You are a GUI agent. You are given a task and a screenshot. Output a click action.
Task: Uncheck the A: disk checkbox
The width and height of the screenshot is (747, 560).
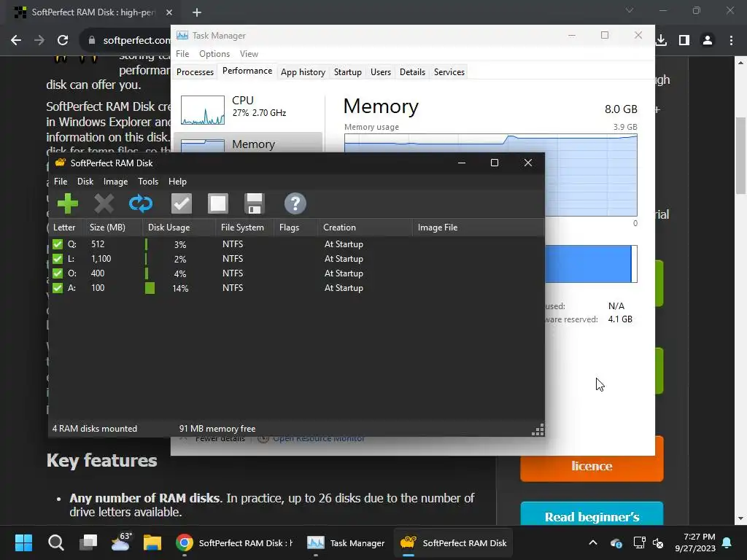(58, 288)
